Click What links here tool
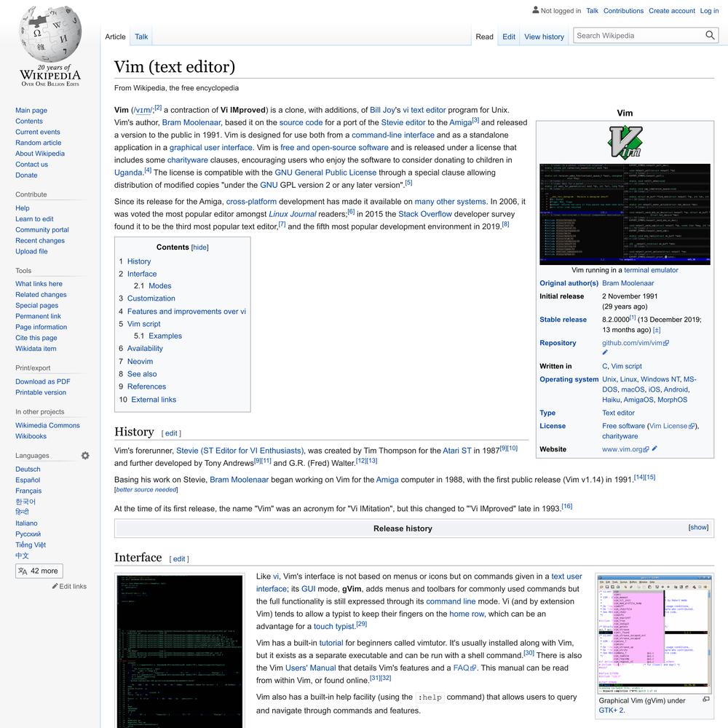Image resolution: width=728 pixels, height=728 pixels. point(39,284)
